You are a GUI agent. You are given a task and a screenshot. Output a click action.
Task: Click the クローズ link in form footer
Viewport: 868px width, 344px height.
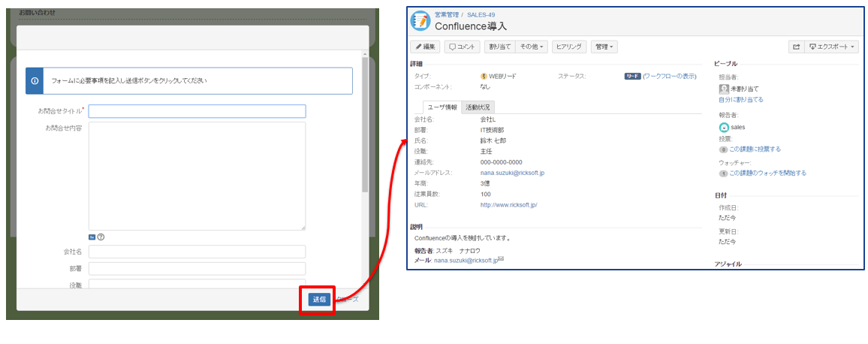pyautogui.click(x=348, y=299)
